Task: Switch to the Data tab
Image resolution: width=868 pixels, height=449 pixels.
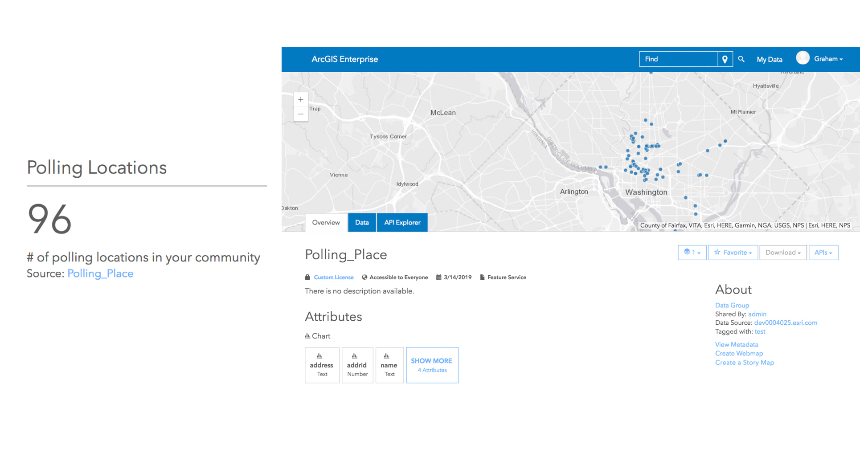Action: click(x=362, y=222)
